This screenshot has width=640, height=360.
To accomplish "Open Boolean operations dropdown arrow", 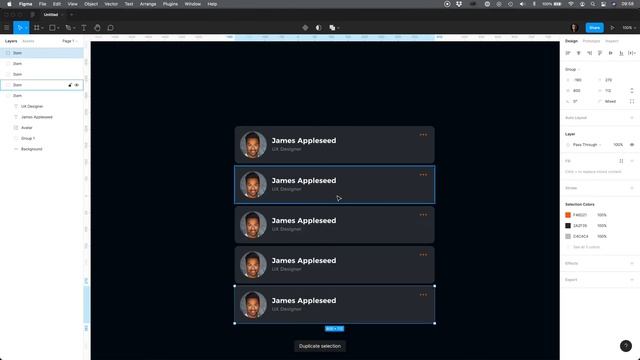I will pyautogui.click(x=338, y=28).
